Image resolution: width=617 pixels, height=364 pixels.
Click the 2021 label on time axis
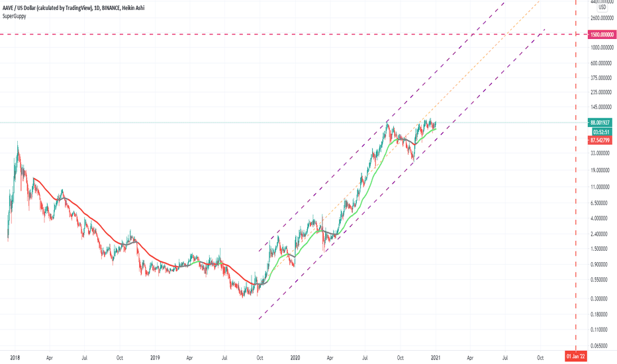pyautogui.click(x=435, y=357)
